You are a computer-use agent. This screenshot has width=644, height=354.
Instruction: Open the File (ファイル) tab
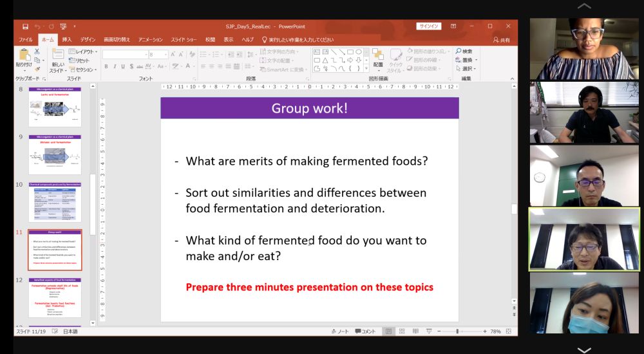click(x=26, y=40)
